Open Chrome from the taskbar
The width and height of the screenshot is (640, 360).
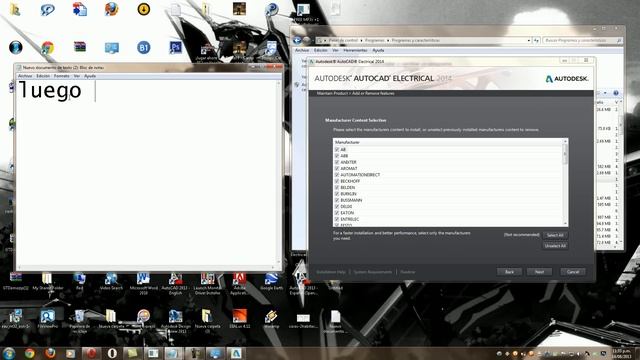pos(29,353)
